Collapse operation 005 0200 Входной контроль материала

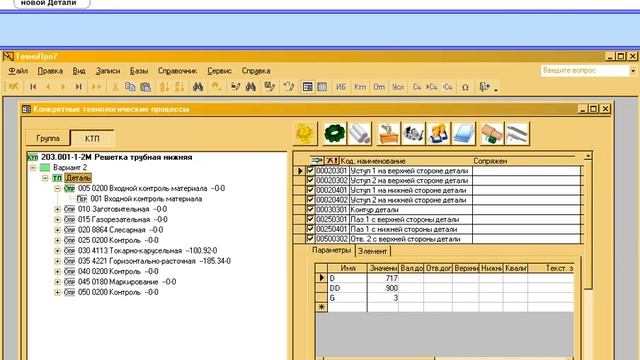coord(58,188)
